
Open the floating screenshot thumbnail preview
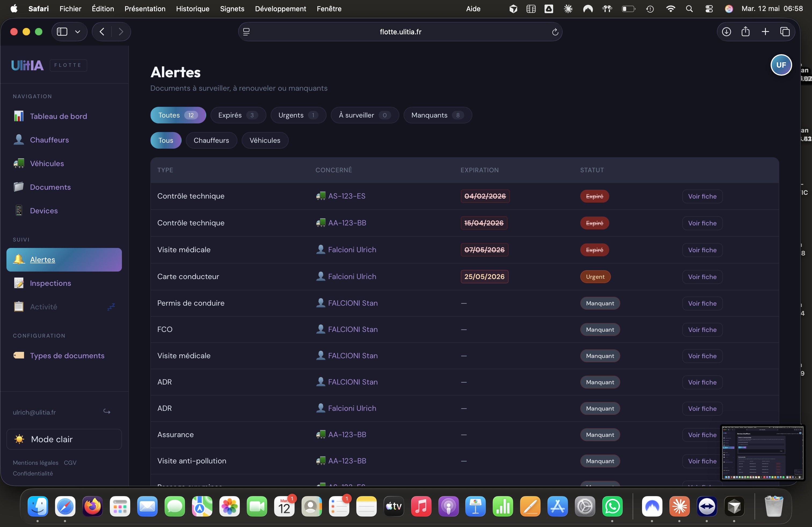click(763, 453)
